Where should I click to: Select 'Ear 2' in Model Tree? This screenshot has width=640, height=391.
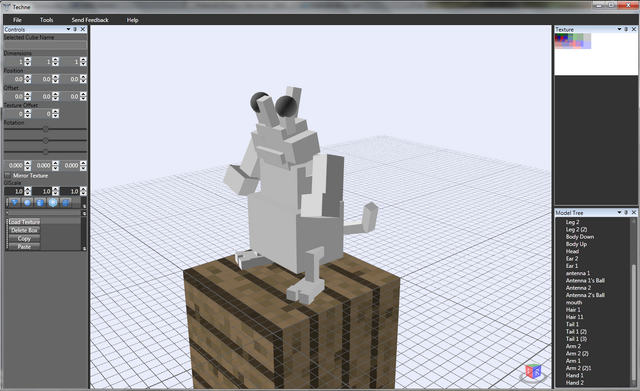click(572, 259)
